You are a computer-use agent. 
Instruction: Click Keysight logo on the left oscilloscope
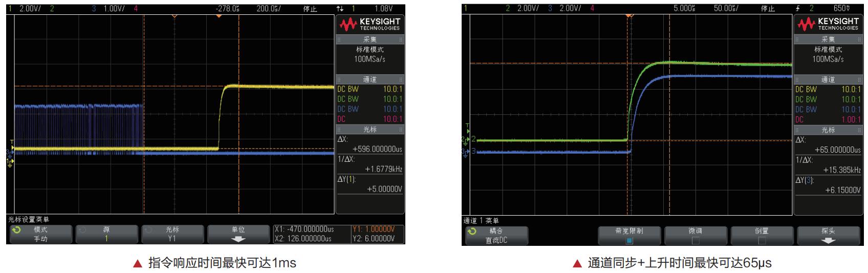pyautogui.click(x=370, y=24)
